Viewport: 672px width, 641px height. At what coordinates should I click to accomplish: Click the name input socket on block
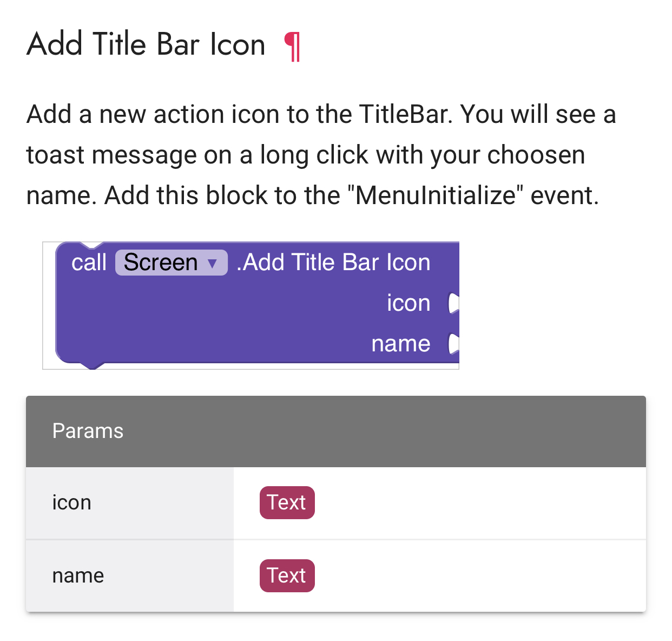pos(453,344)
